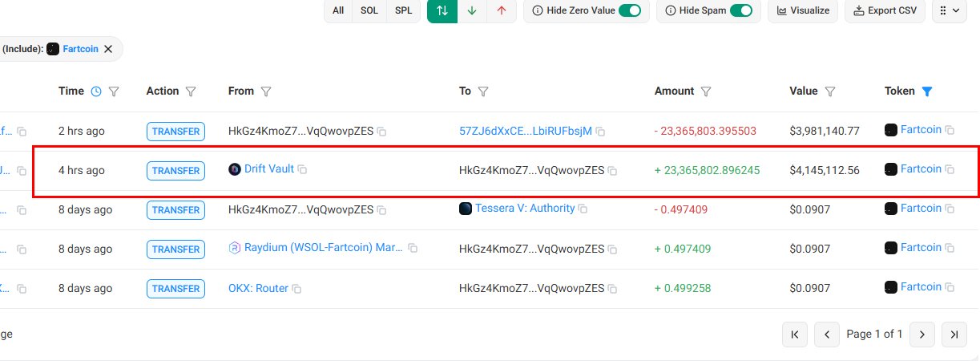Copy Fartcoin token address in + 0.499258 row
This screenshot has width=980, height=361.
click(950, 287)
